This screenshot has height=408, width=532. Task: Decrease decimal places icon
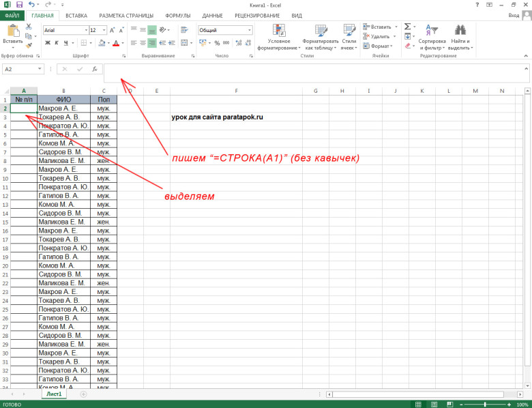coord(248,43)
